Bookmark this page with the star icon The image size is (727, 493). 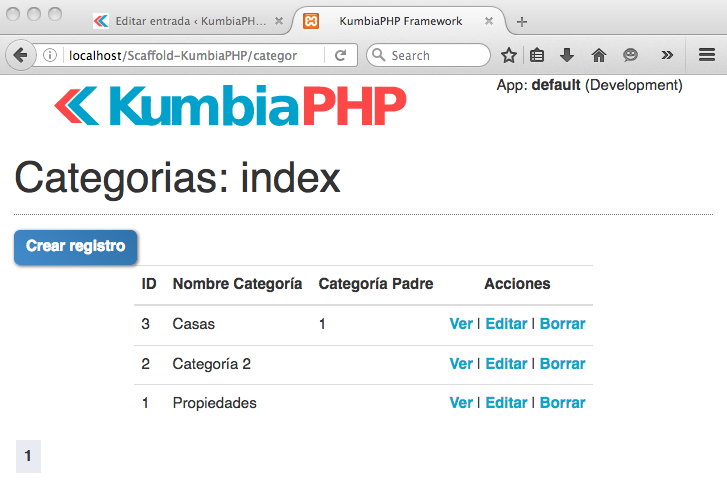pos(509,56)
